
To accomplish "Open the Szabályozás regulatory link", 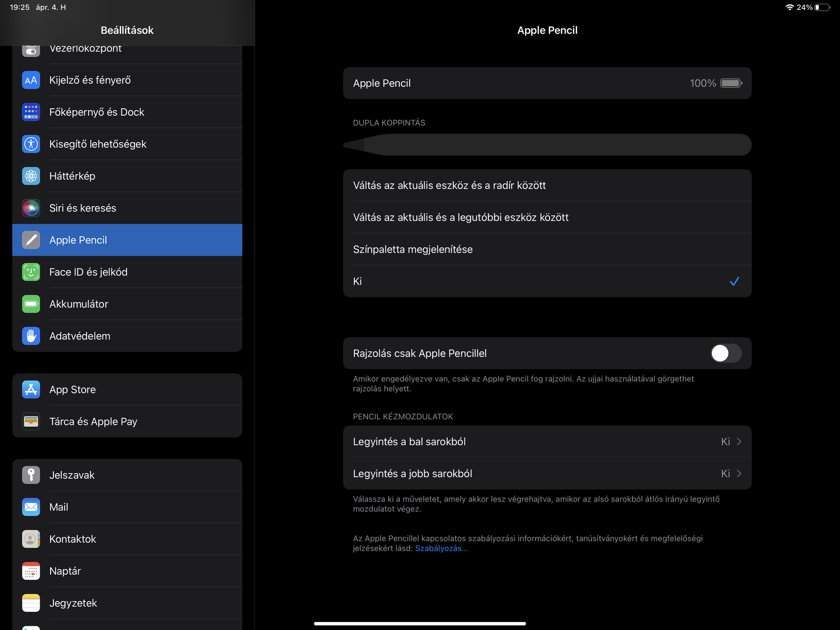I will coord(441,548).
